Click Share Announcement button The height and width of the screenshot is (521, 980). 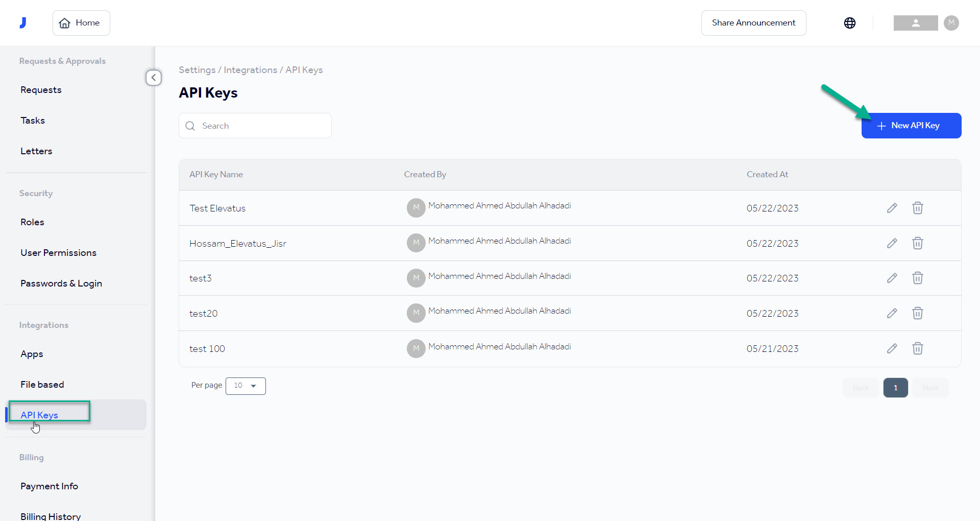(753, 23)
